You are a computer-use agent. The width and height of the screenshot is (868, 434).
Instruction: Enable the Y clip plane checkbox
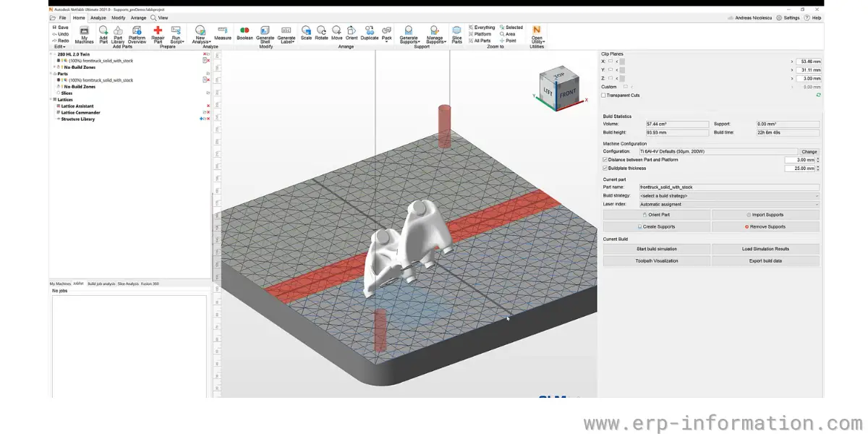coord(610,70)
